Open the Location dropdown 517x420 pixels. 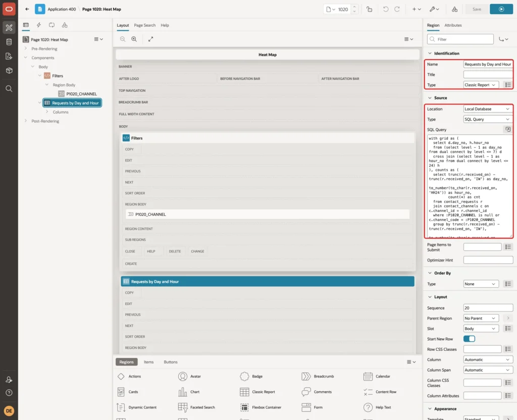click(x=488, y=109)
